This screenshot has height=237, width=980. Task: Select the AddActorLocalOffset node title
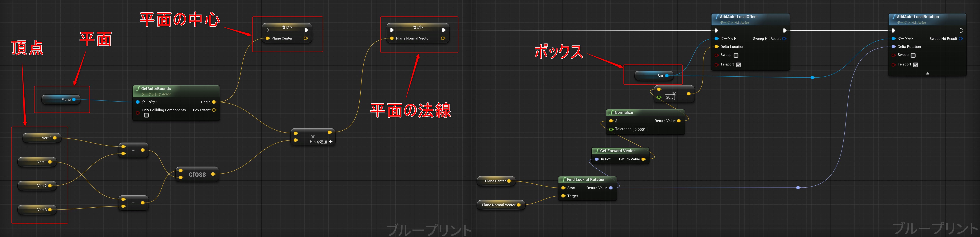(x=738, y=17)
